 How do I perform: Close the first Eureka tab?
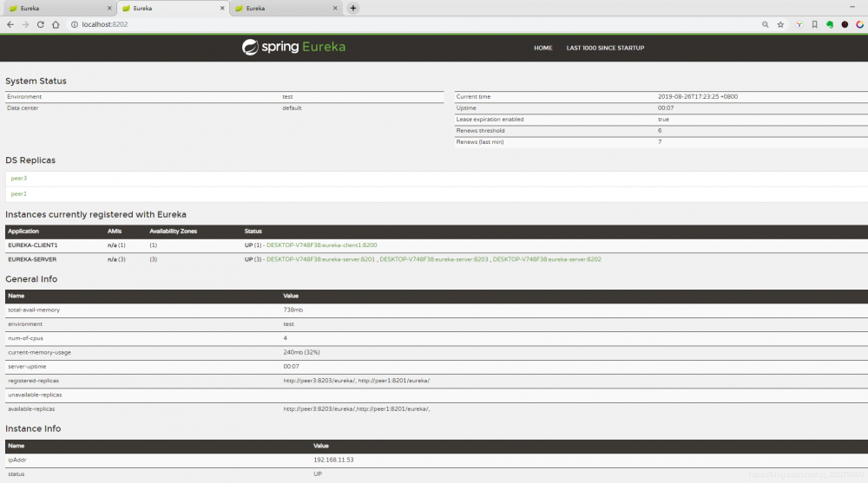tap(109, 9)
